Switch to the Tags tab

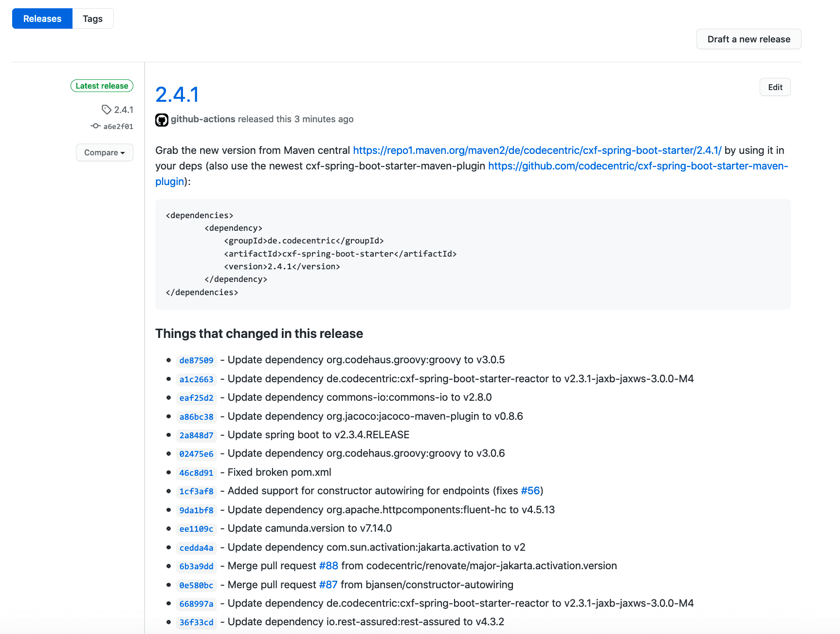(92, 19)
